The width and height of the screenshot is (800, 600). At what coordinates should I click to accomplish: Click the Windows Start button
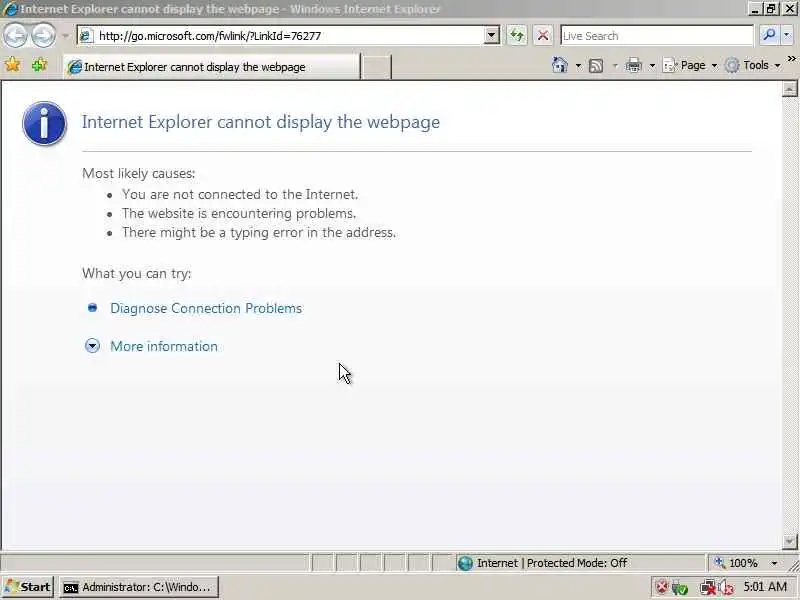coord(28,587)
